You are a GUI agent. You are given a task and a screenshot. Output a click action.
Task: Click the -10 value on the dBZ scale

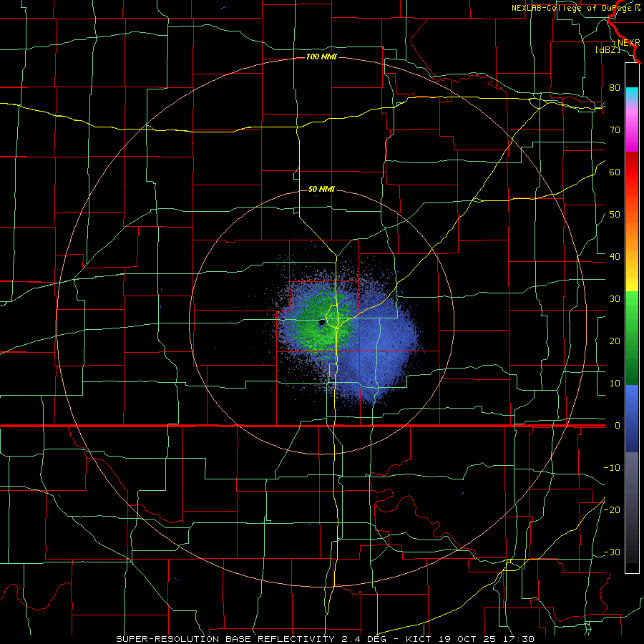612,468
